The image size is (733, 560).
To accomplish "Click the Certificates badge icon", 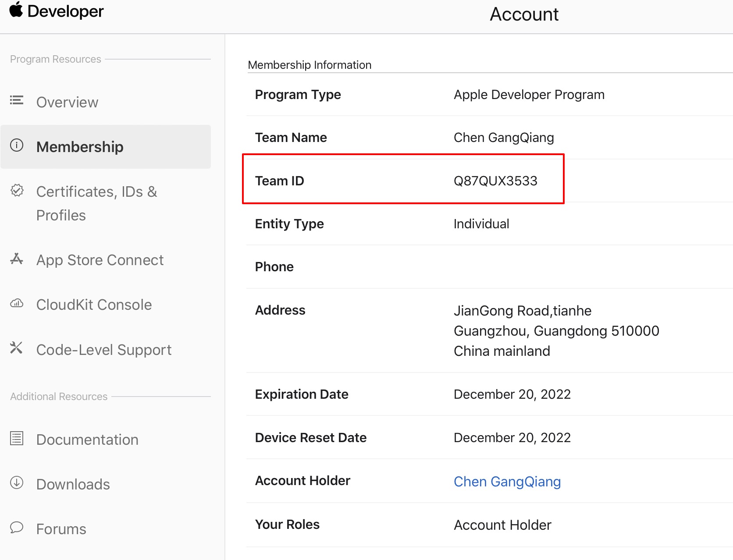I will pos(17,190).
